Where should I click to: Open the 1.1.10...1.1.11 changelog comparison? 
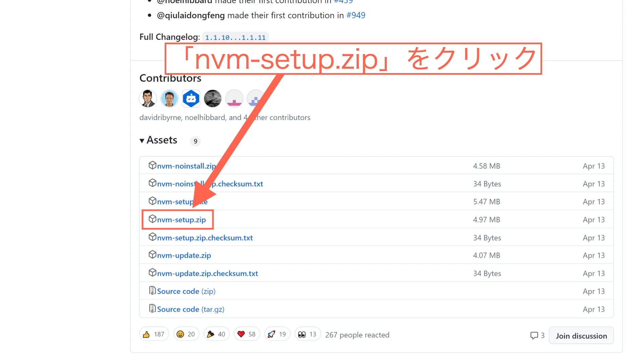pyautogui.click(x=235, y=37)
